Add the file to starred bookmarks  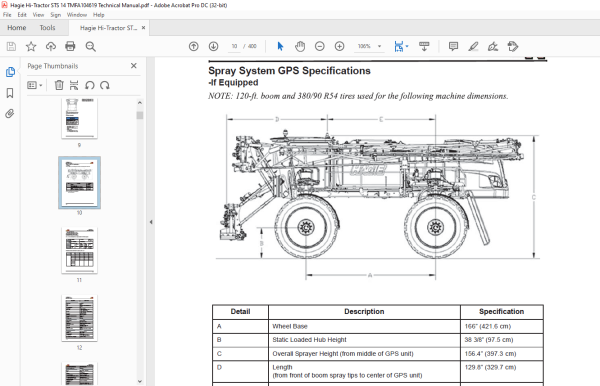[31, 46]
